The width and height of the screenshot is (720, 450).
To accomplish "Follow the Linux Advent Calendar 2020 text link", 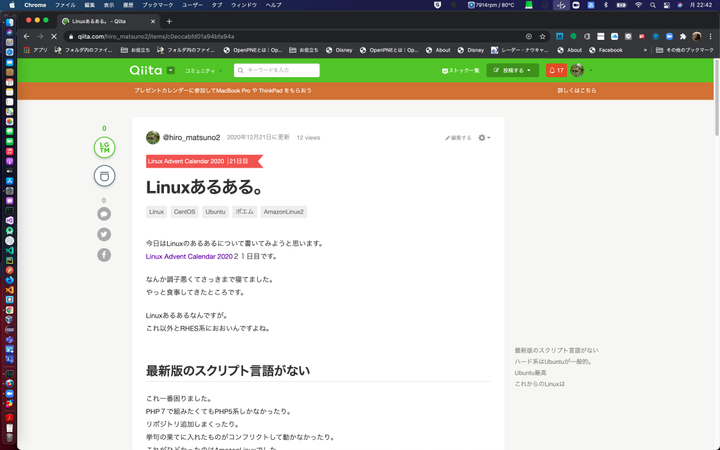I will click(x=189, y=257).
